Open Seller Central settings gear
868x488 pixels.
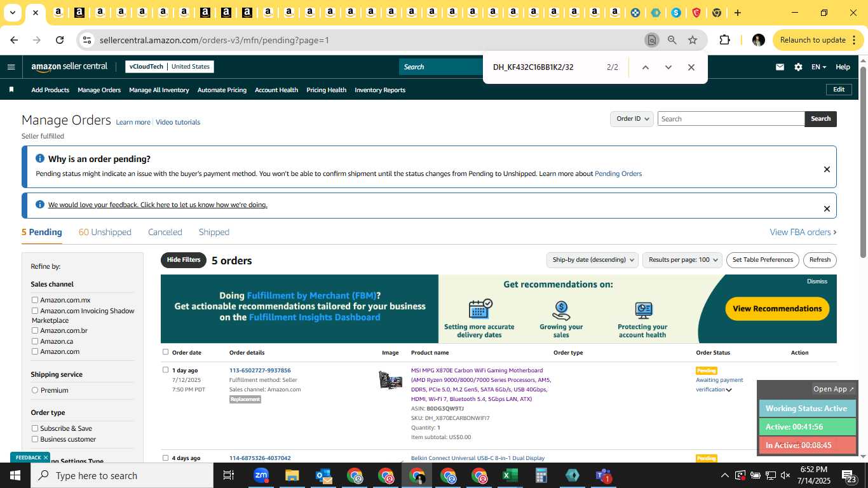coord(798,67)
